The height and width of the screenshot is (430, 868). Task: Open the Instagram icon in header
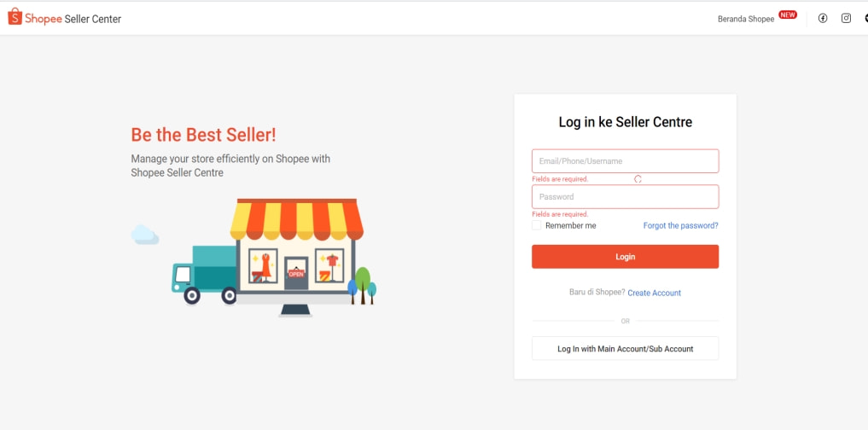846,18
